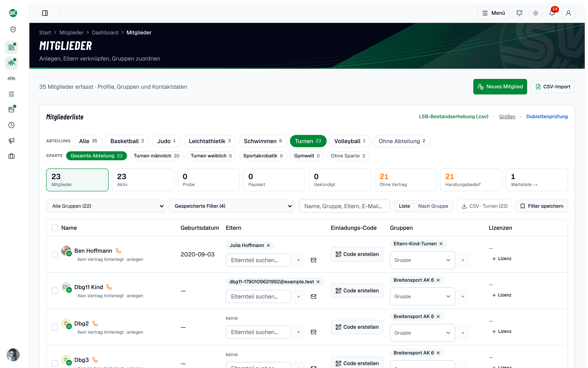Select all members checkbox in header

click(55, 228)
